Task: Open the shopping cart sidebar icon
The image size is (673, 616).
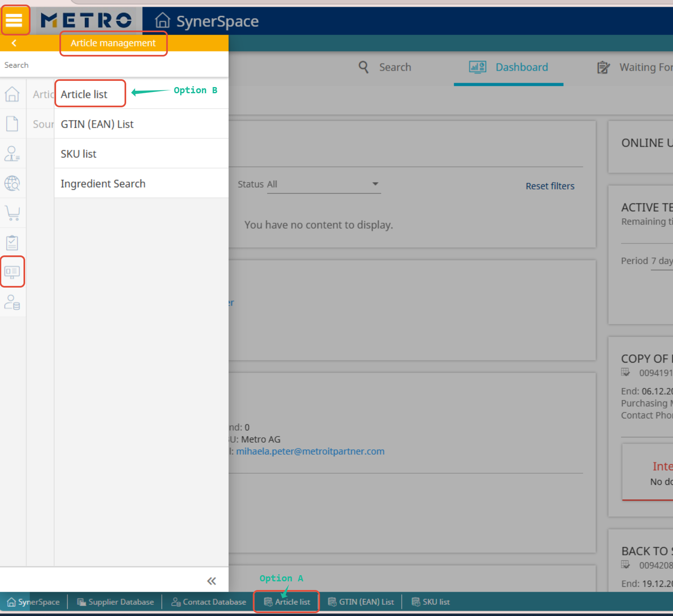Action: pos(12,213)
